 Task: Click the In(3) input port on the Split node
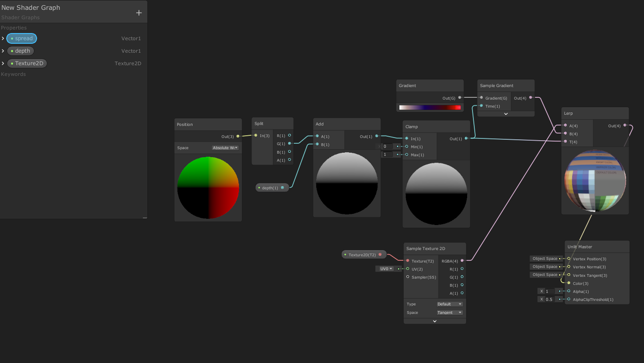click(x=255, y=136)
